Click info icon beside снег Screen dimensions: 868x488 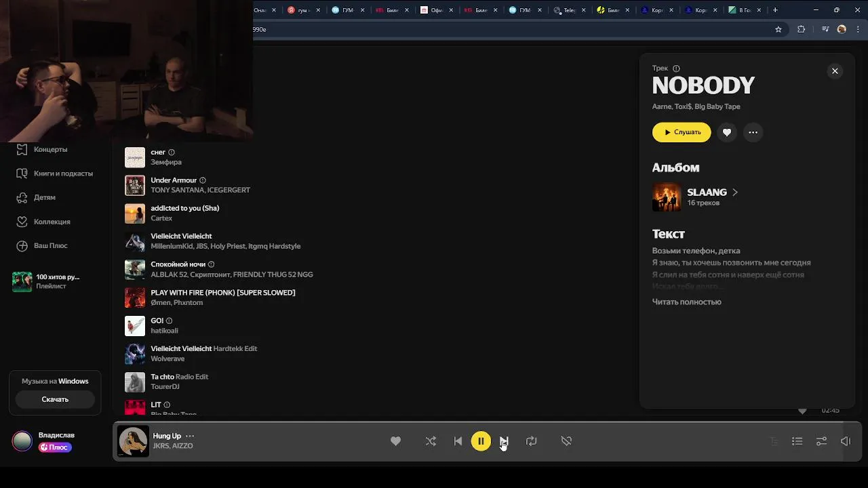[x=172, y=152]
